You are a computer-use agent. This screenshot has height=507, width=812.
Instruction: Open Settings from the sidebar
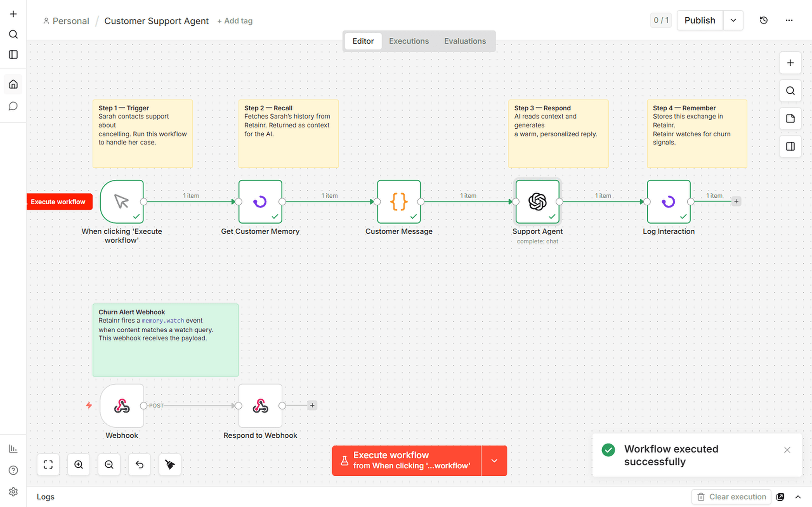click(13, 491)
